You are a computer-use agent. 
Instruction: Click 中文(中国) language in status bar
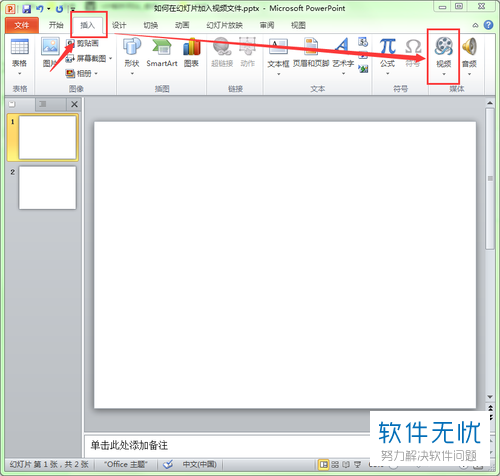(199, 464)
